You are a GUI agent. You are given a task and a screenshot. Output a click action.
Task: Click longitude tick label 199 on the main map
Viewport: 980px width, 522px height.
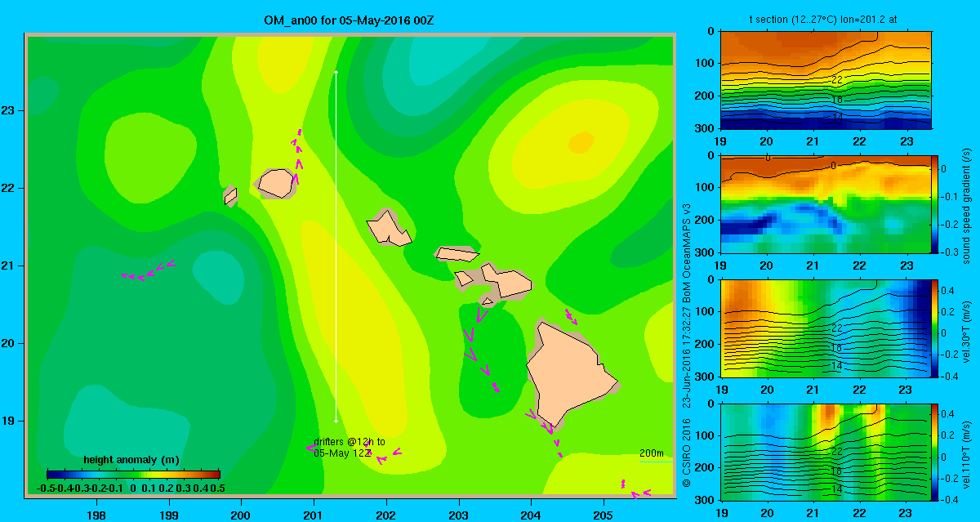click(169, 515)
